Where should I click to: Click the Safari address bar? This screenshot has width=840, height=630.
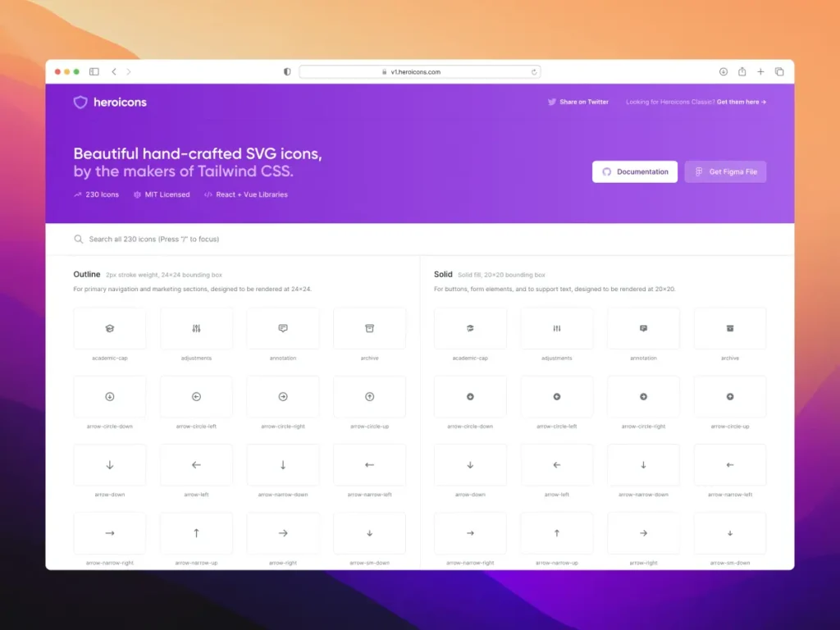point(420,71)
